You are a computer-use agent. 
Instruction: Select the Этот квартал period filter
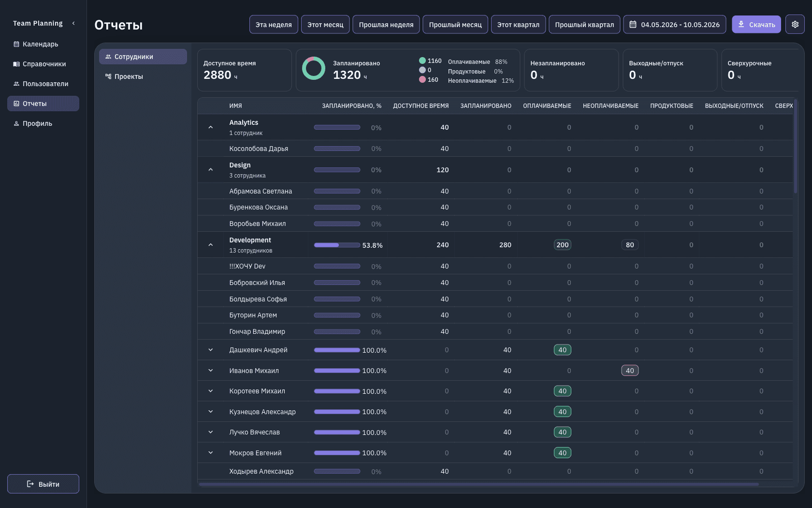coord(518,24)
